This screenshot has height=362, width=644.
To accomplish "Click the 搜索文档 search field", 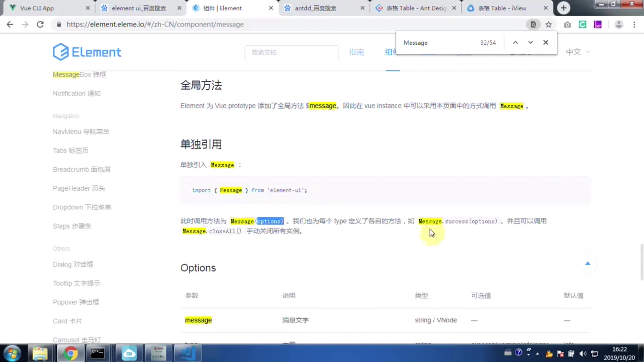I will tap(291, 52).
